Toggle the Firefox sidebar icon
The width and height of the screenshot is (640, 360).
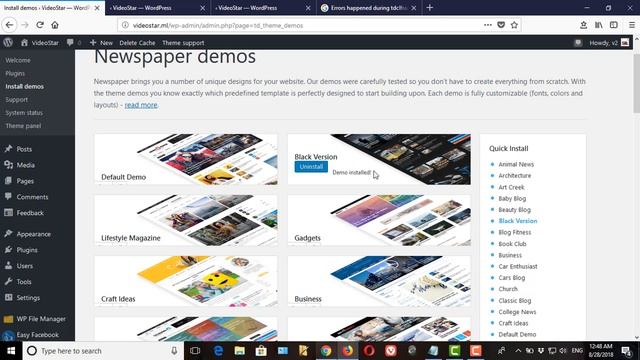click(613, 25)
